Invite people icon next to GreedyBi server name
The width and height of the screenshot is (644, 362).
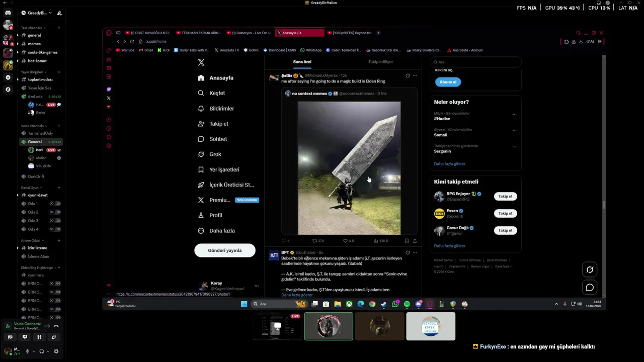click(59, 13)
